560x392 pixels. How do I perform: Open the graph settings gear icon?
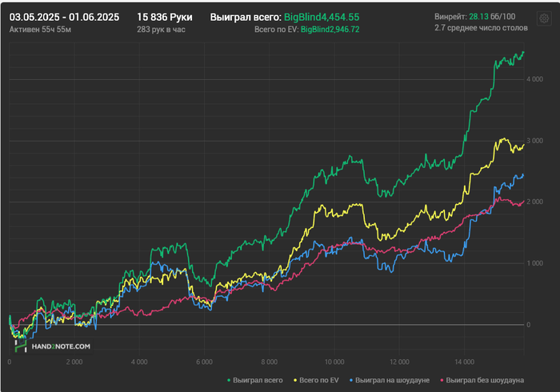coord(544,18)
